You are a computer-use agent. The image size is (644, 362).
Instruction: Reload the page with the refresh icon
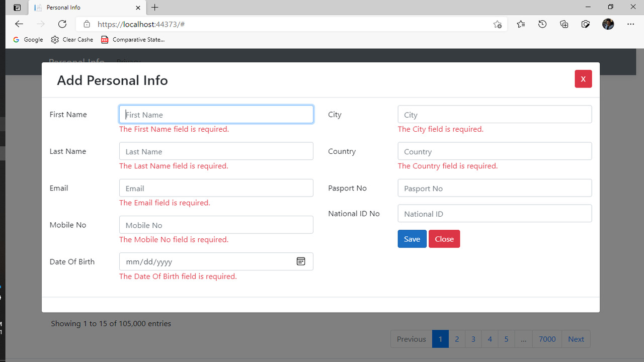coord(62,24)
